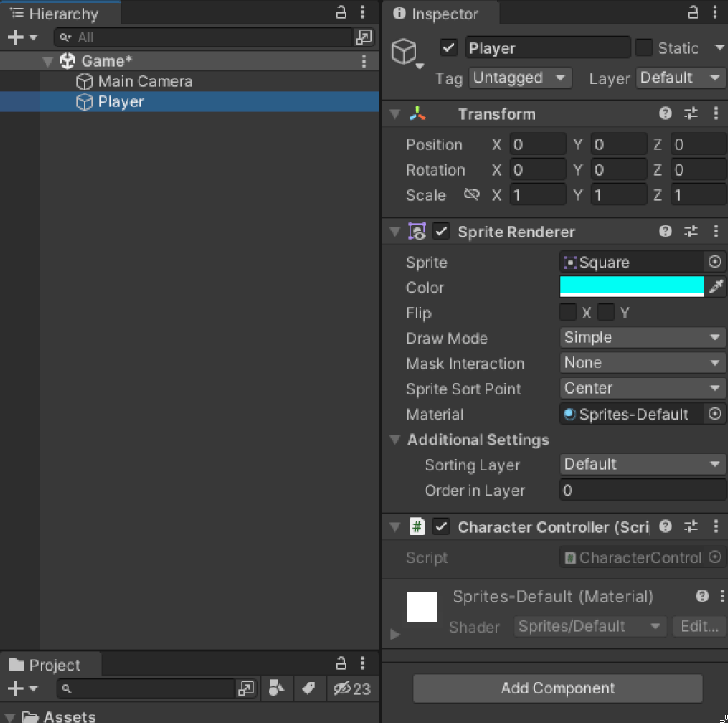
Task: Open the Hierarchy panel kebab menu
Action: [363, 14]
